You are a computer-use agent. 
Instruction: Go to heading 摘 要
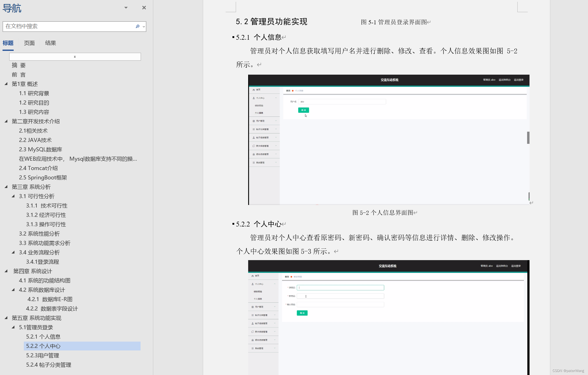tap(19, 65)
